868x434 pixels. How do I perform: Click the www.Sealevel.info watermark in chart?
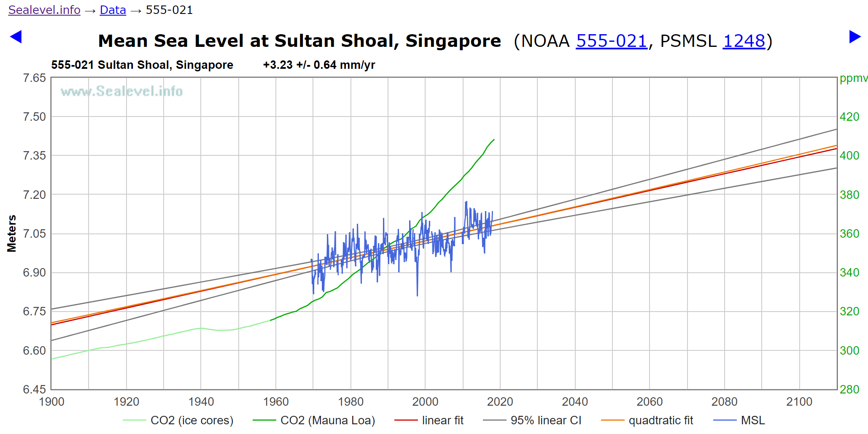tap(121, 91)
